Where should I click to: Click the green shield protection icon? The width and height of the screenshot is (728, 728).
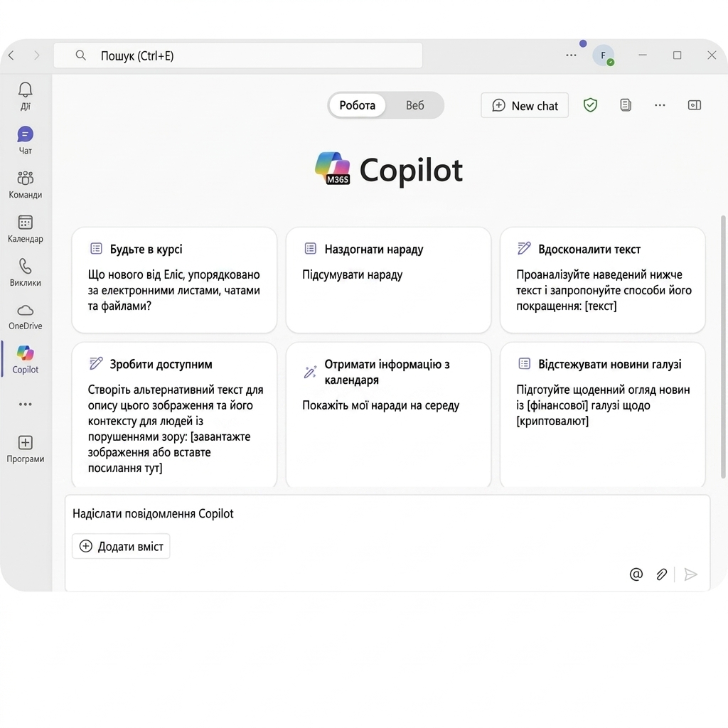click(590, 105)
